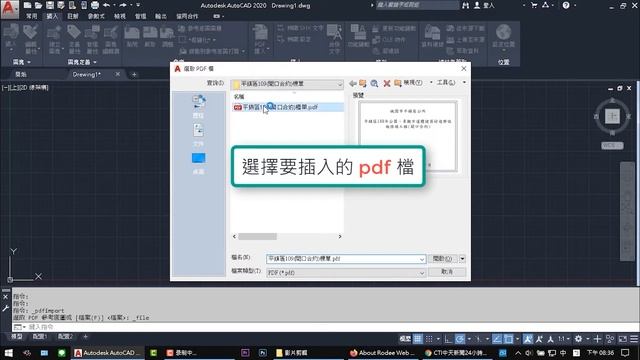Screen dimensions: 640x360
Task: Click the Save As icon in quick access toolbar
Action: pyautogui.click(x=61, y=5)
